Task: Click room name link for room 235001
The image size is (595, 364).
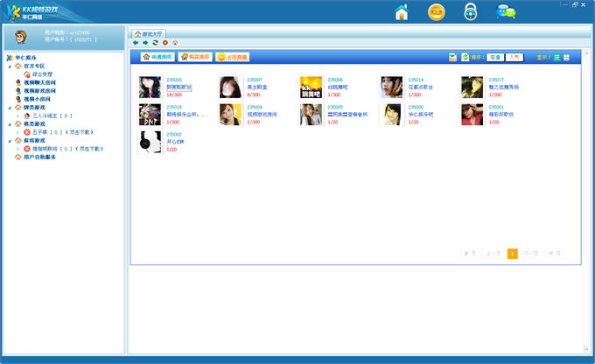Action: [x=500, y=115]
